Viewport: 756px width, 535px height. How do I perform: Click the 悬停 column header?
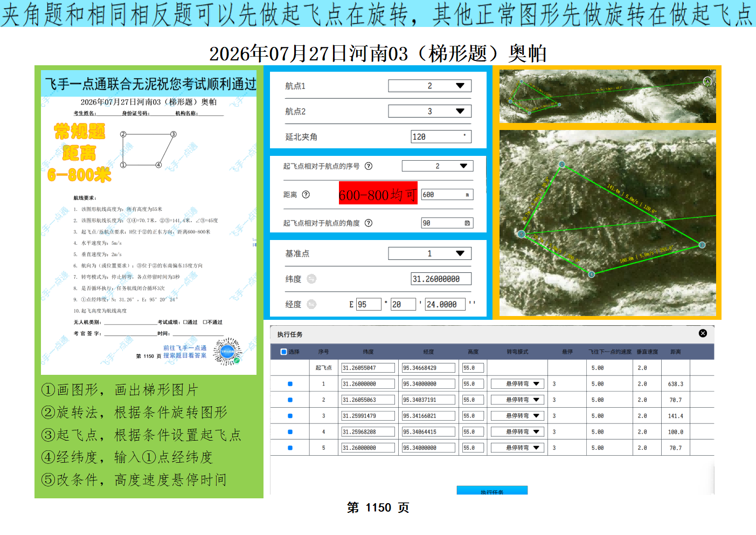[x=567, y=352]
